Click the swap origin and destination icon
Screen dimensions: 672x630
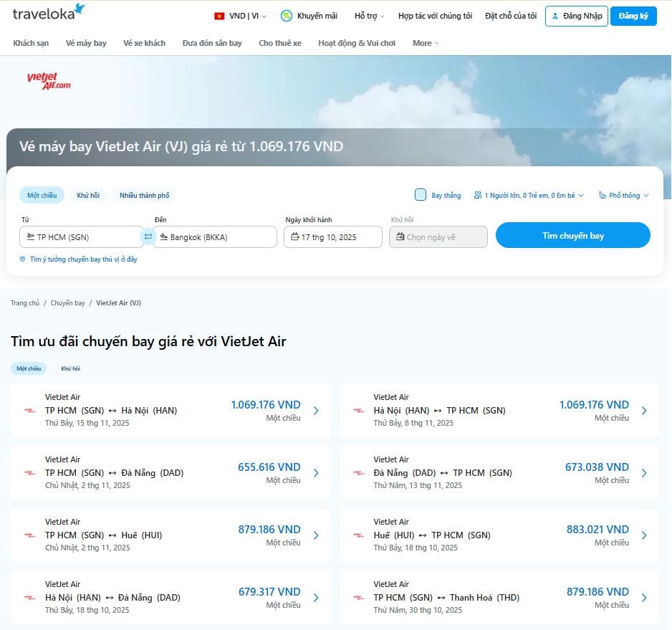pyautogui.click(x=148, y=237)
